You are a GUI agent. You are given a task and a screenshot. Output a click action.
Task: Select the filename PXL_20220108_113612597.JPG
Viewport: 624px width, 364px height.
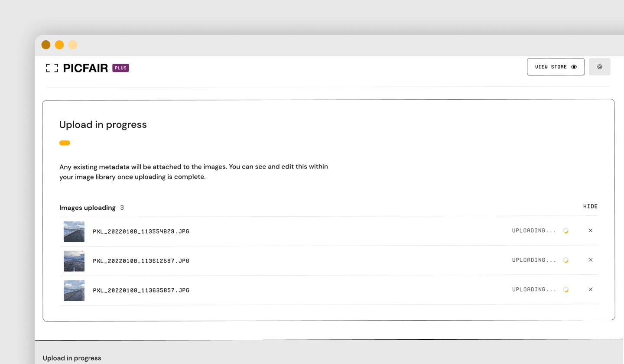coord(141,261)
